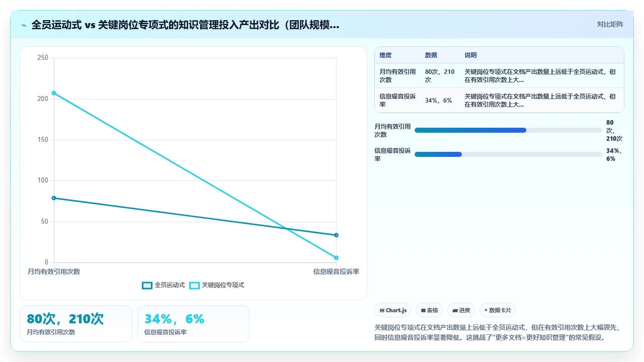
Task: Click the dashboard title text
Action: click(185, 25)
